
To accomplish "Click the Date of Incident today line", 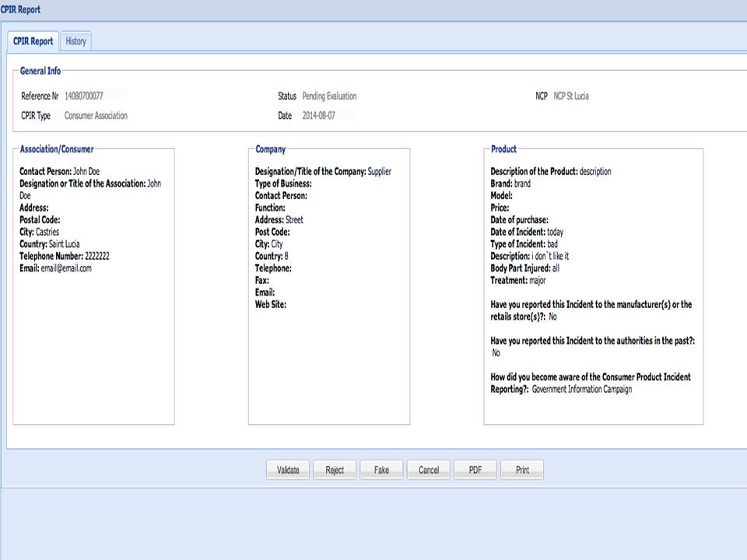I will pos(527,232).
